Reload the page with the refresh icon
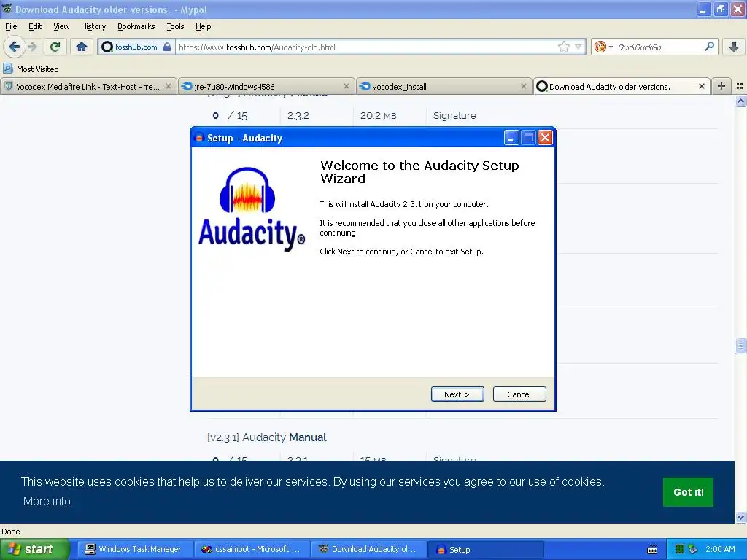The width and height of the screenshot is (747, 560). pyautogui.click(x=55, y=47)
